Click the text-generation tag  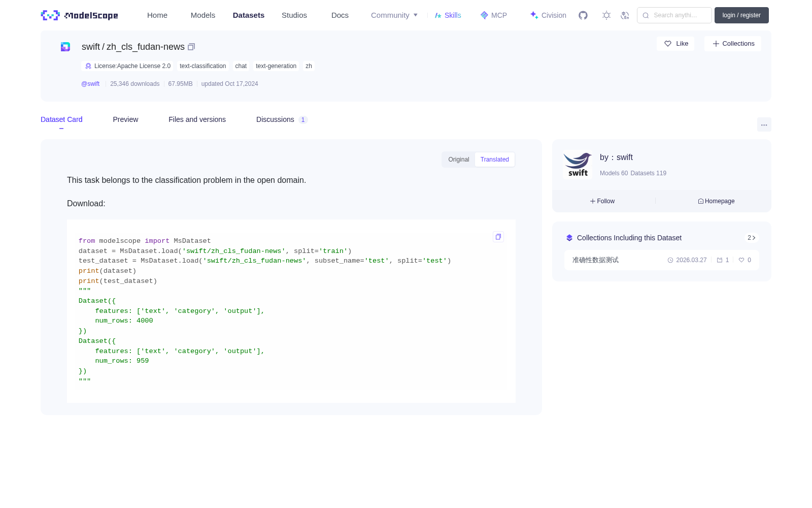pyautogui.click(x=276, y=66)
